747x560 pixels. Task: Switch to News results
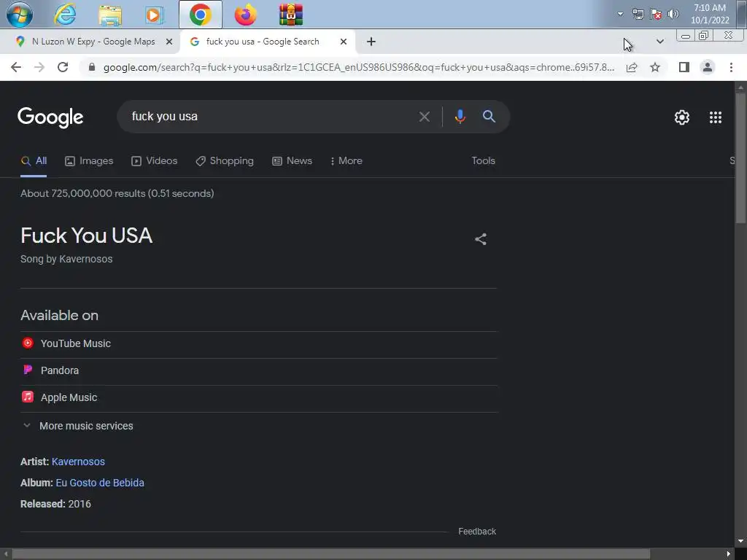(292, 161)
